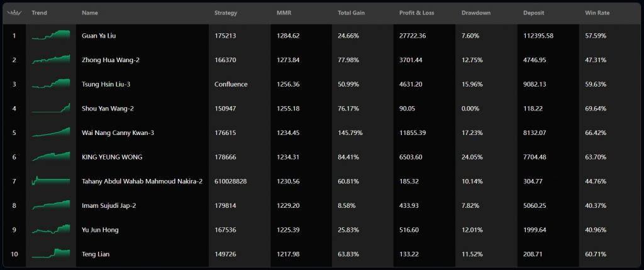Click Yu Jun Hong's name

point(100,230)
